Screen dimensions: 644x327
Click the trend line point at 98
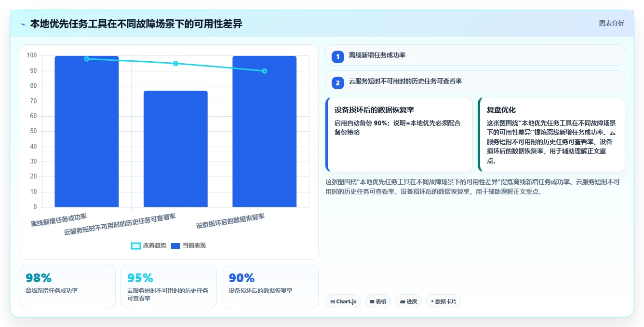(x=87, y=59)
